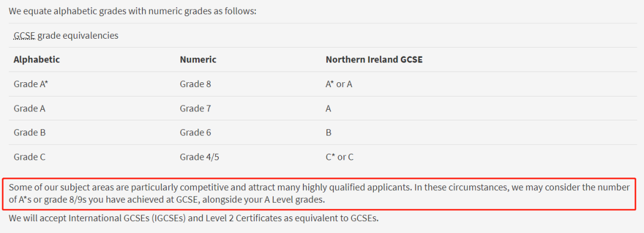This screenshot has width=644, height=233.
Task: Select the Numeric column header
Action: pyautogui.click(x=198, y=60)
